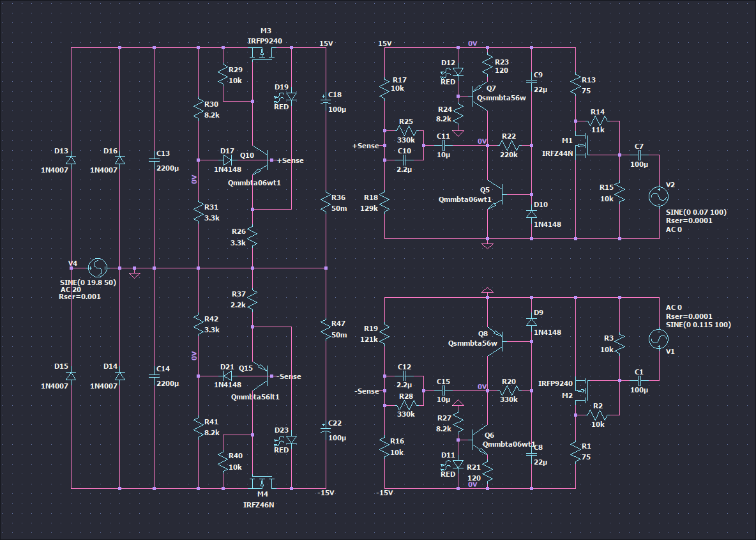Image resolution: width=756 pixels, height=540 pixels.
Task: Click the D13 1N4007 diode symbol
Action: tap(71, 160)
